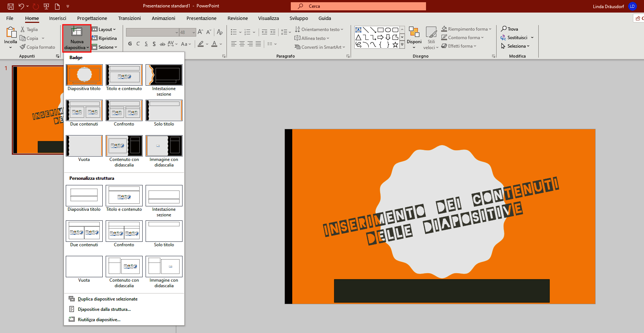This screenshot has width=644, height=333.
Task: Click Duplica diapositive selezionate
Action: point(107,299)
